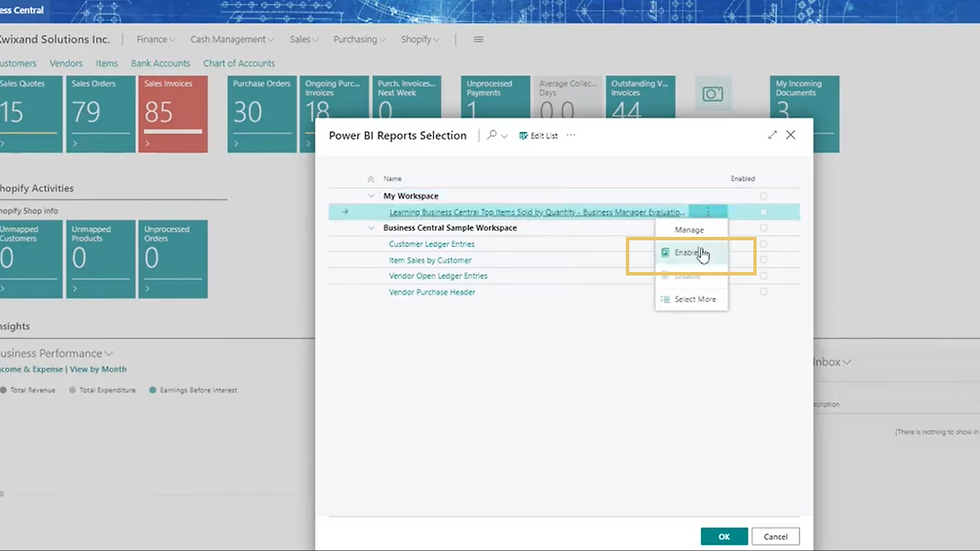This screenshot has height=551, width=980.
Task: Open the Chart of Accounts link
Action: (x=239, y=63)
